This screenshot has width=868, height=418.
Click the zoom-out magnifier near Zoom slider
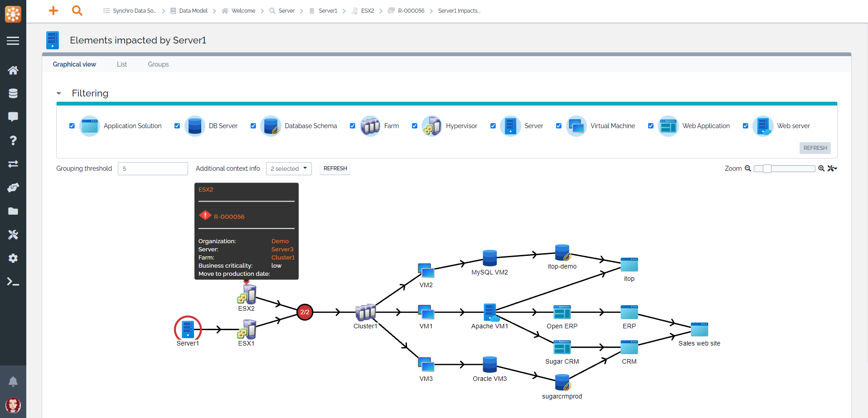pos(747,168)
